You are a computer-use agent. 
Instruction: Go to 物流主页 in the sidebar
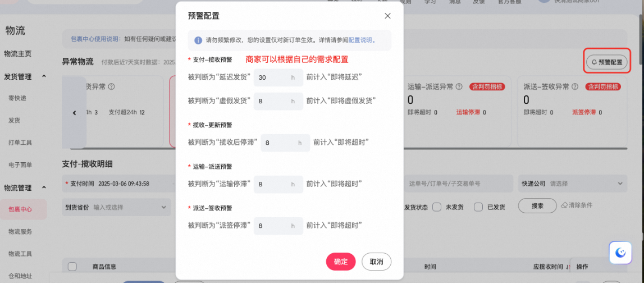point(17,54)
